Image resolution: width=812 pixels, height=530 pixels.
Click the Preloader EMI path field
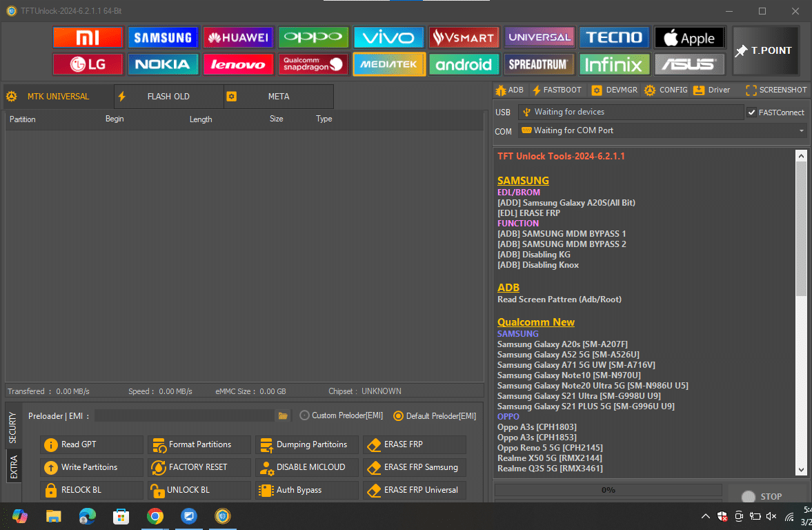pyautogui.click(x=184, y=416)
